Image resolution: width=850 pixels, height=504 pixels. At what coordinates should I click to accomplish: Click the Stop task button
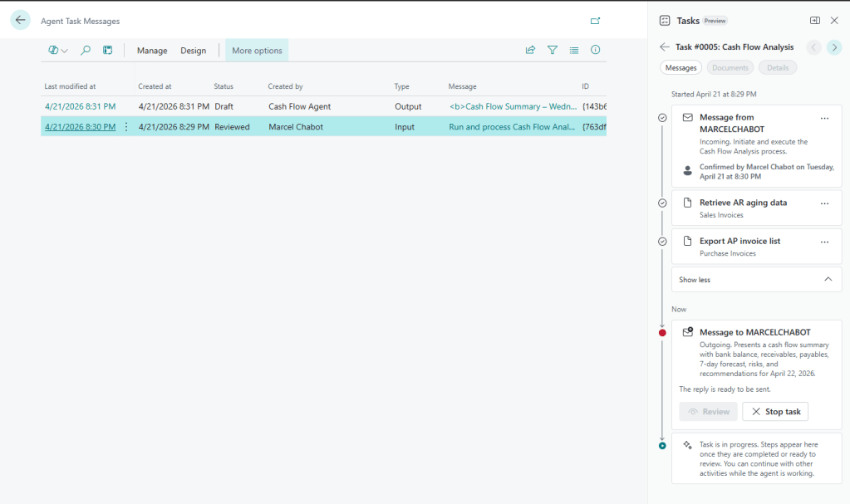tap(774, 412)
